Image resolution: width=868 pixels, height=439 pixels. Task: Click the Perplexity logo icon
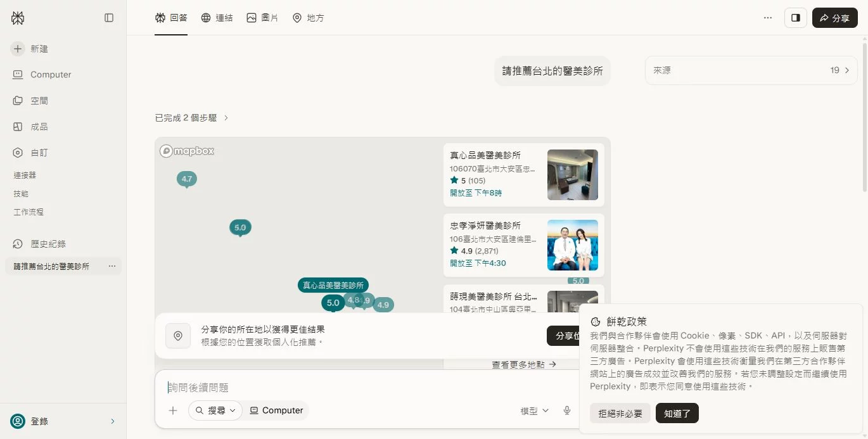pyautogui.click(x=18, y=18)
